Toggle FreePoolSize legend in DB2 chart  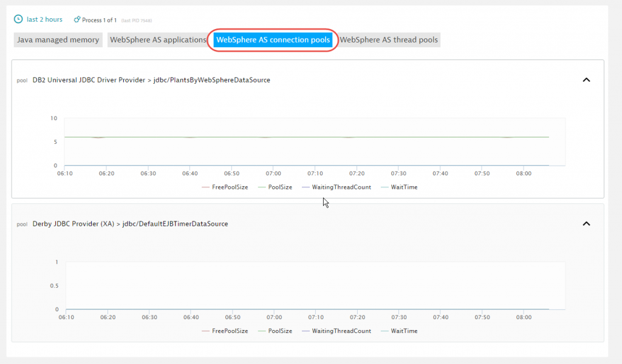pyautogui.click(x=225, y=187)
